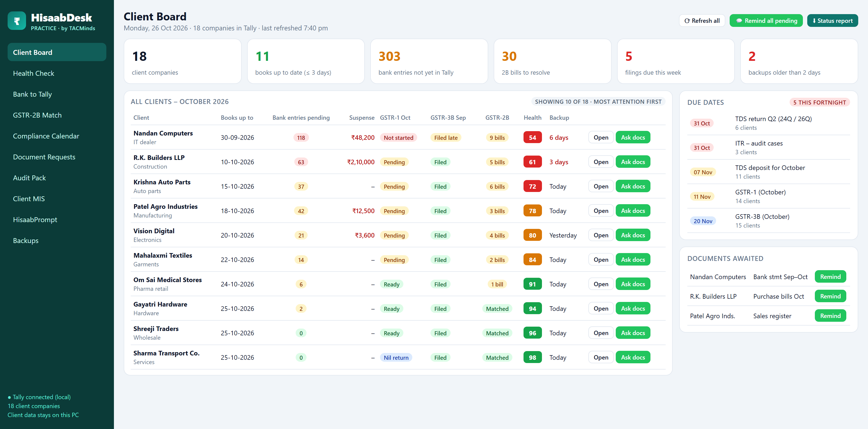Screen dimensions: 868x429
Task: Select Client Board in sidebar
Action: click(x=57, y=52)
